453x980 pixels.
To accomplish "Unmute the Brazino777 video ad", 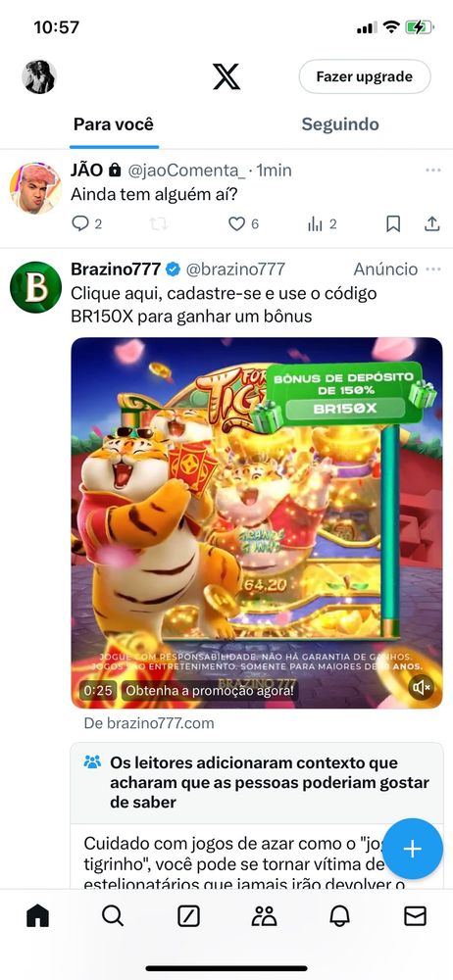I will point(421,688).
